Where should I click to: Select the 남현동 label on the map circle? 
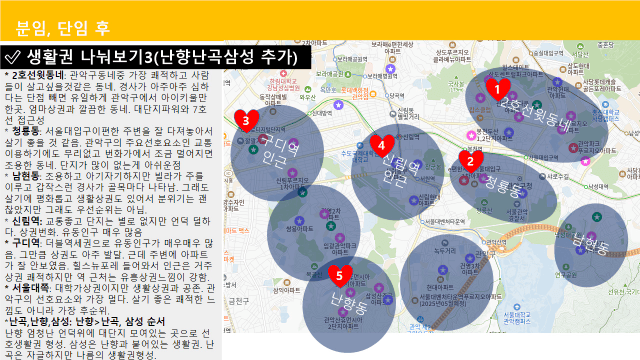[591, 244]
